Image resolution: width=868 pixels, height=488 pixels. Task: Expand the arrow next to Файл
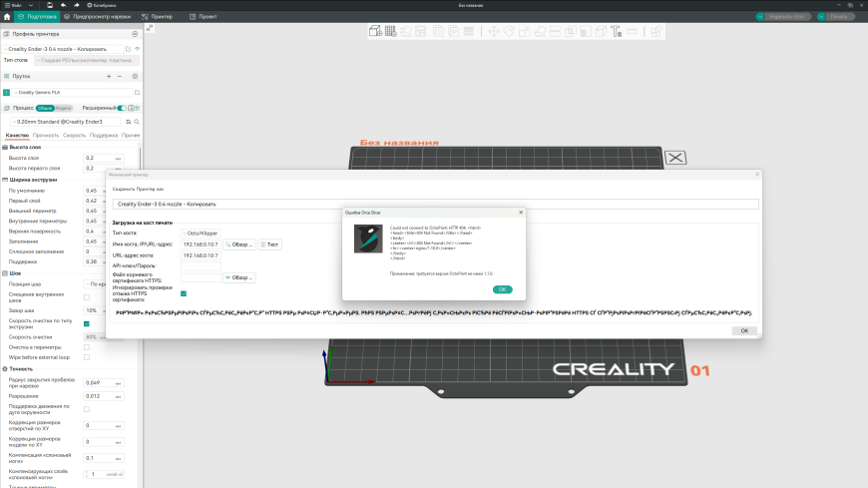(x=31, y=5)
